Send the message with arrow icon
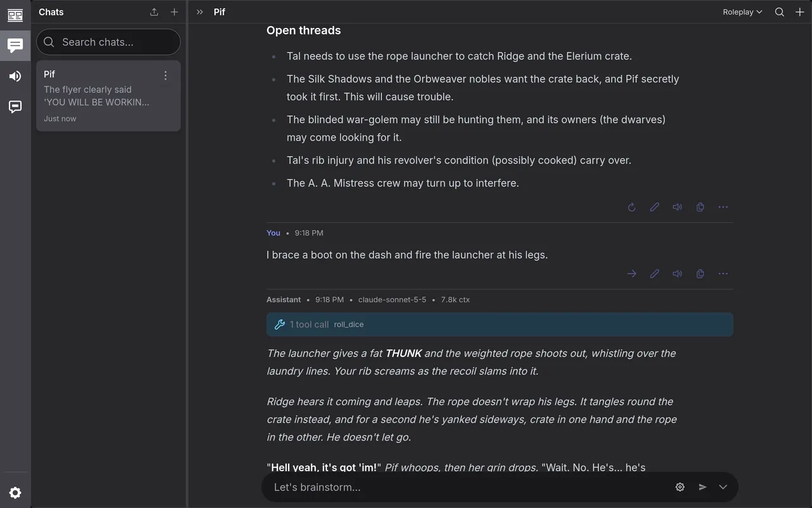Screen dimensions: 812x508 [x=703, y=487]
